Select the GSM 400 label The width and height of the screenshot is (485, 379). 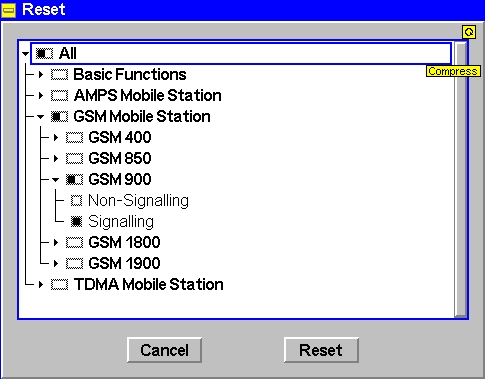pyautogui.click(x=120, y=137)
